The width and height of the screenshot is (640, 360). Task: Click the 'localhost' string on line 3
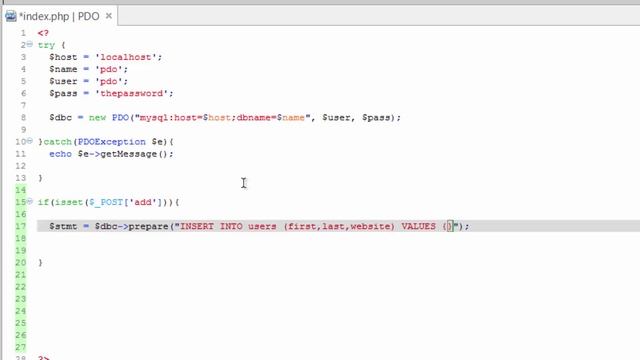pos(126,57)
